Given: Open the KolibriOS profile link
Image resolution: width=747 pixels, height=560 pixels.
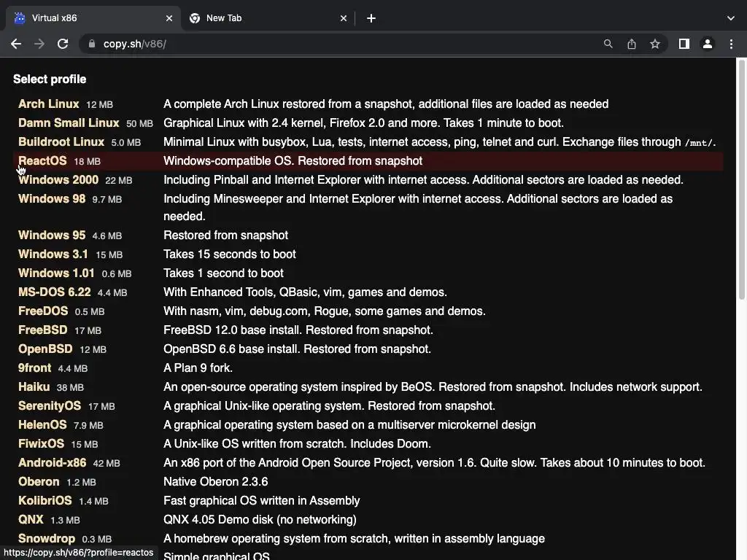Looking at the screenshot, I should [45, 501].
